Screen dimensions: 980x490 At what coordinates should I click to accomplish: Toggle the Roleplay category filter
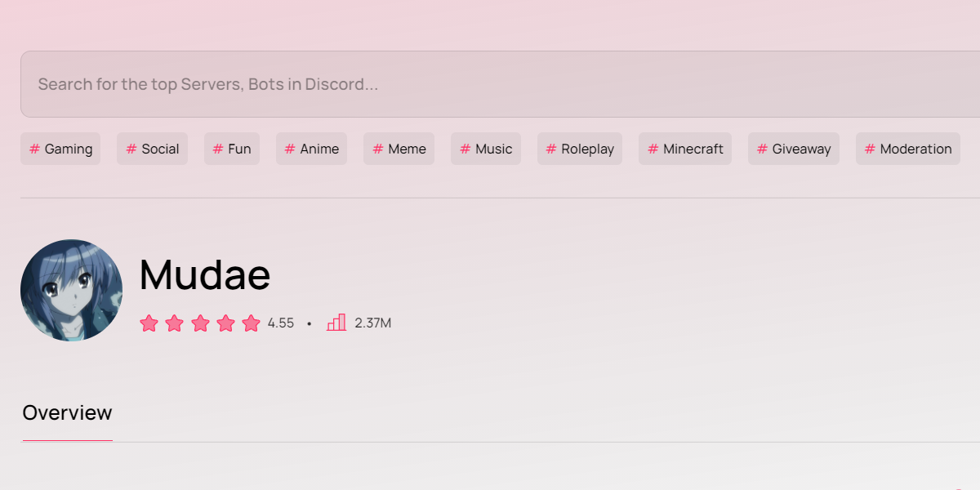(579, 149)
